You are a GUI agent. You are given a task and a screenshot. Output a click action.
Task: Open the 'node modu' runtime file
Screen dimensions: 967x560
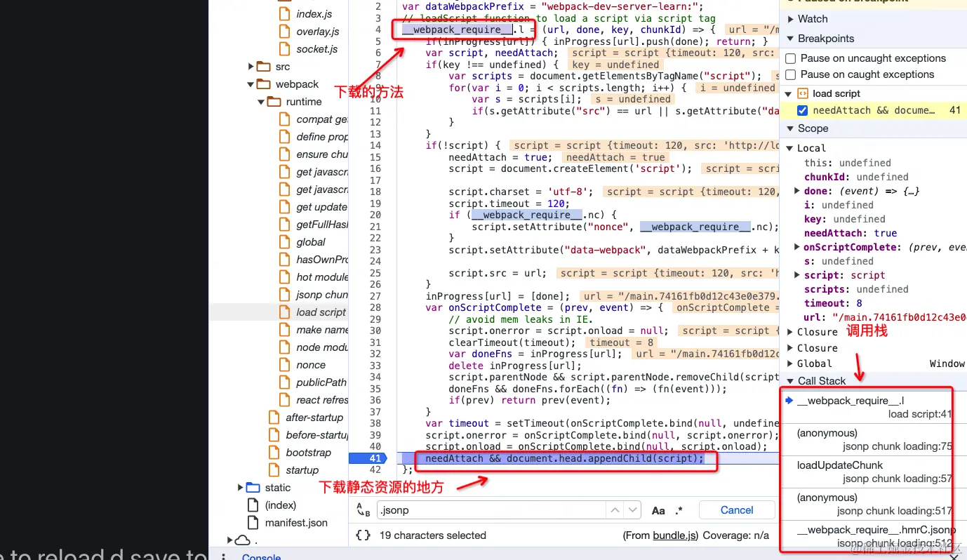pos(322,347)
